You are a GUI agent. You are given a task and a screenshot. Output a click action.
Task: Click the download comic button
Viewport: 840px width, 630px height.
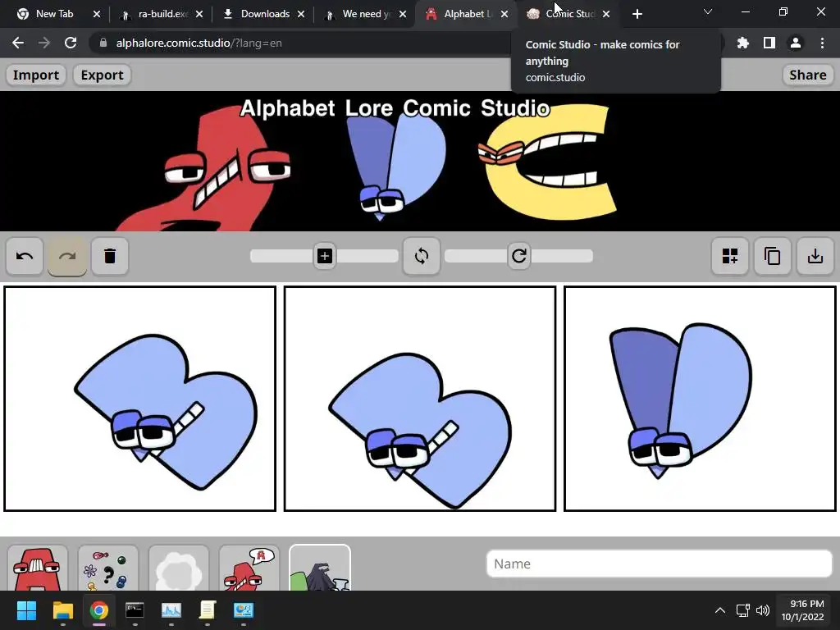(815, 256)
